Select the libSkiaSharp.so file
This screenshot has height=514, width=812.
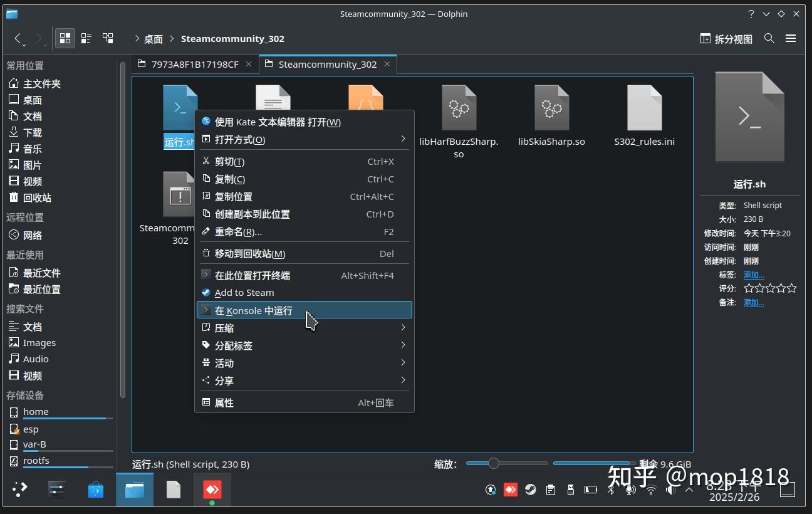tap(551, 116)
